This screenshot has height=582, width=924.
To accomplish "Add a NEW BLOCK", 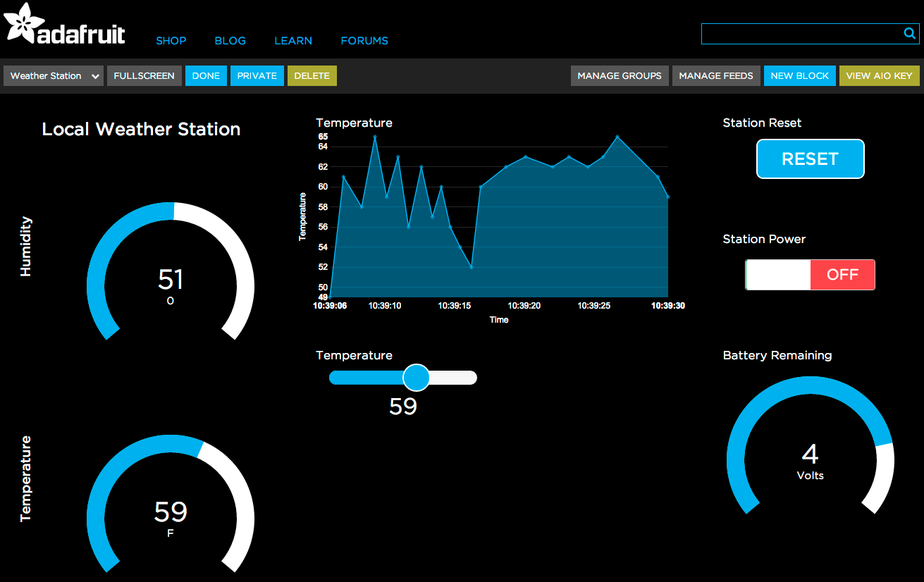I will click(x=800, y=76).
